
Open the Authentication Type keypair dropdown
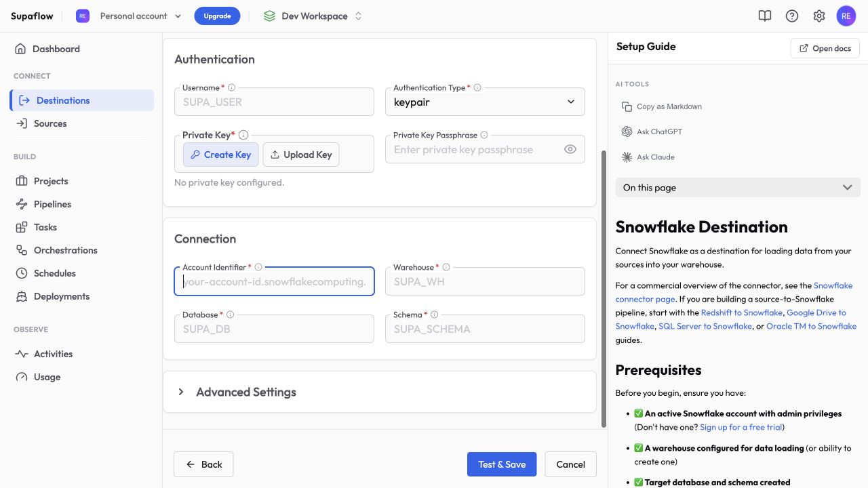[x=485, y=102]
